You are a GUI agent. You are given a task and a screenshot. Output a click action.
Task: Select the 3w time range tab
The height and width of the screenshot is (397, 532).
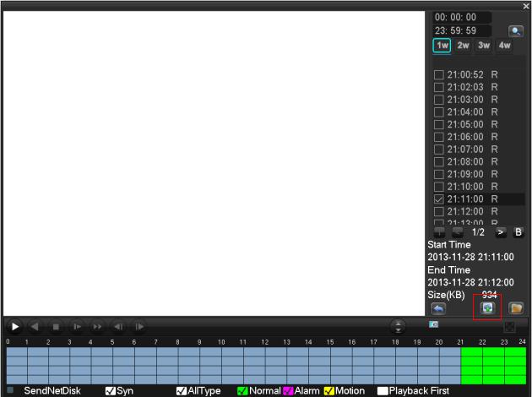484,46
